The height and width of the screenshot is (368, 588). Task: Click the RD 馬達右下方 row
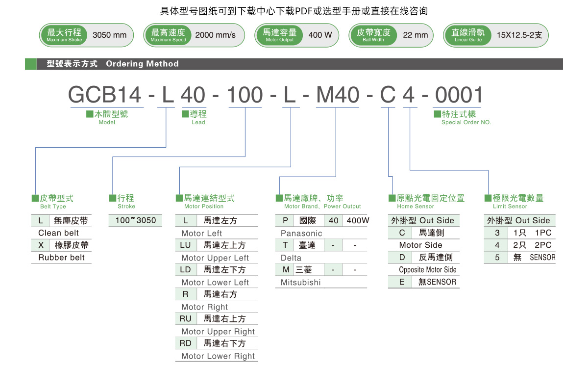(217, 343)
